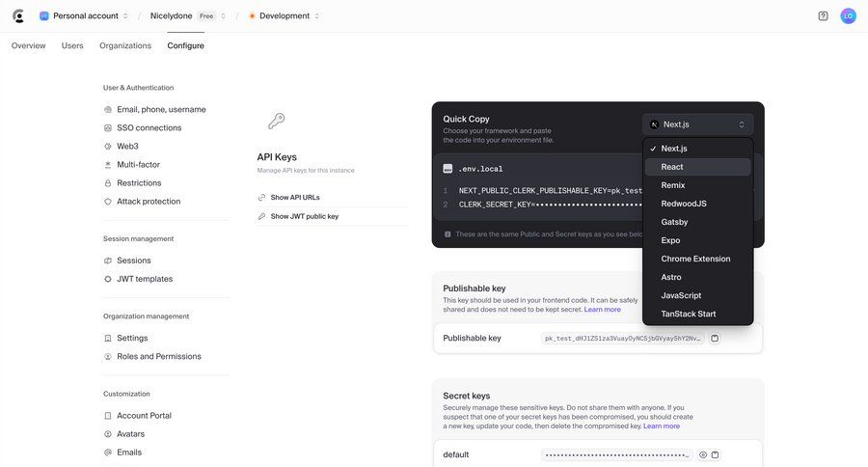Click Show API URLs

pyautogui.click(x=295, y=197)
